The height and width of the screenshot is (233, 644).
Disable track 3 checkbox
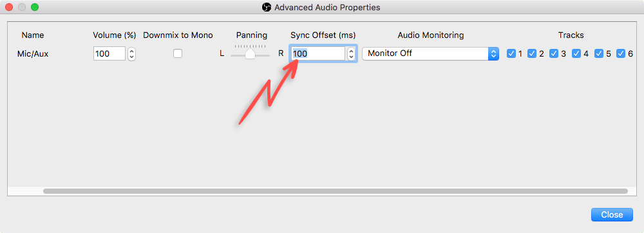554,53
